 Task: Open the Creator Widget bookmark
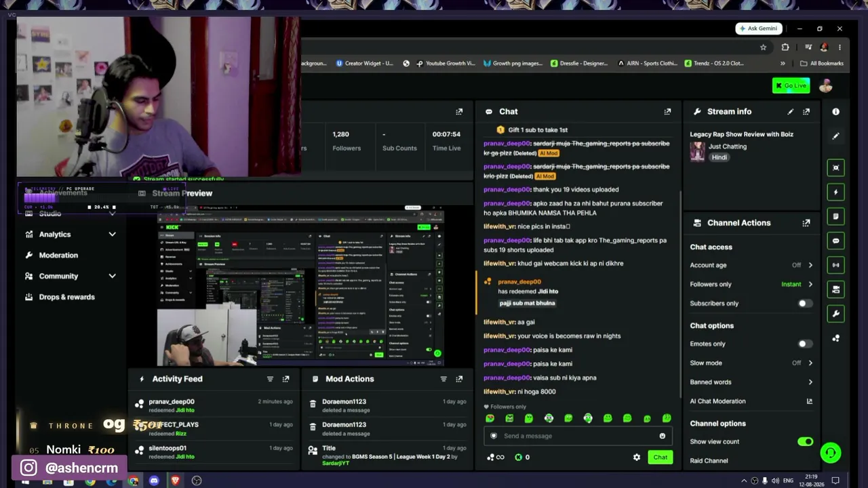tap(364, 64)
